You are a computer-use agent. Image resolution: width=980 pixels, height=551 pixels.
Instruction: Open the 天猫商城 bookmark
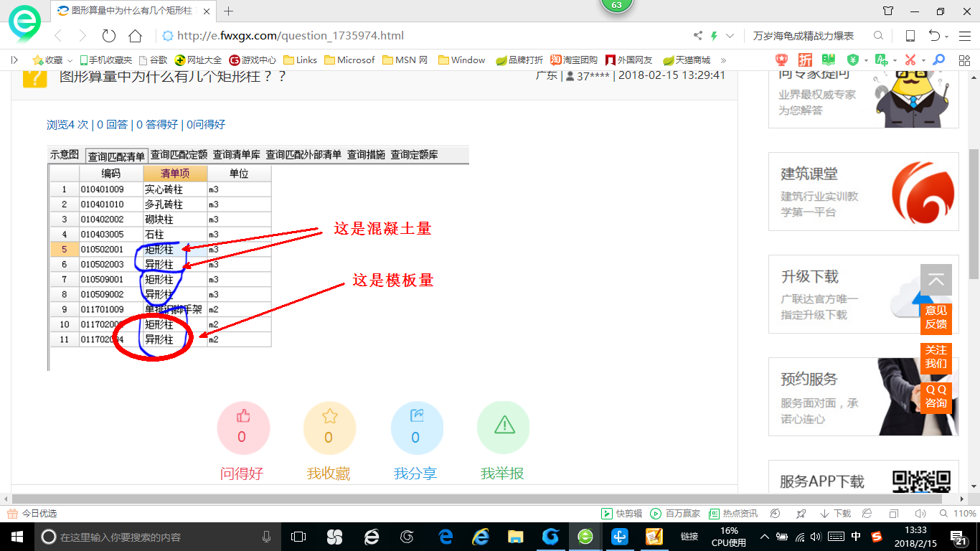[687, 60]
